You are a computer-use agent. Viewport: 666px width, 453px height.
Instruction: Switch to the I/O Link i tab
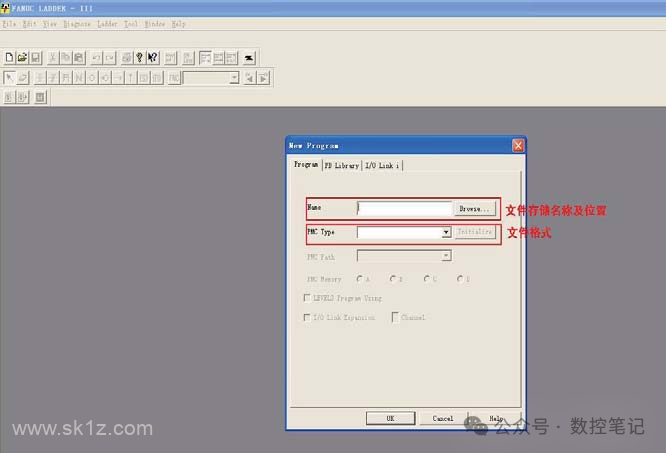coord(382,165)
